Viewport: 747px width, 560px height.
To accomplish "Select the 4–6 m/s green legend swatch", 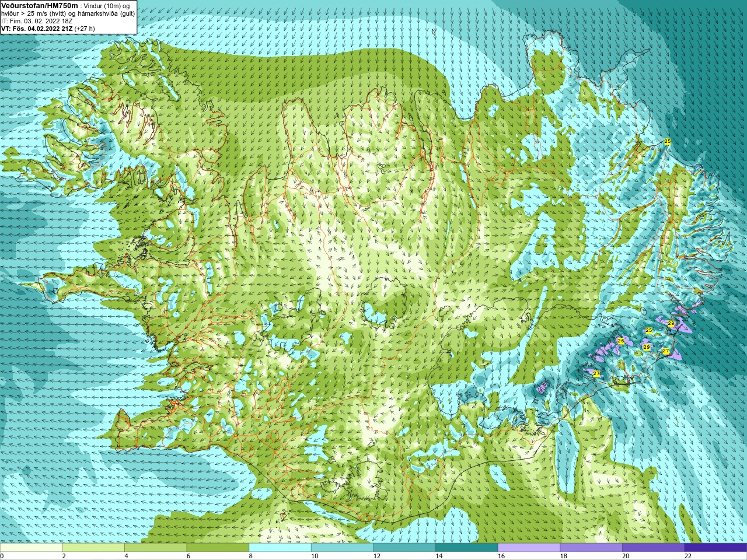I will (155, 548).
